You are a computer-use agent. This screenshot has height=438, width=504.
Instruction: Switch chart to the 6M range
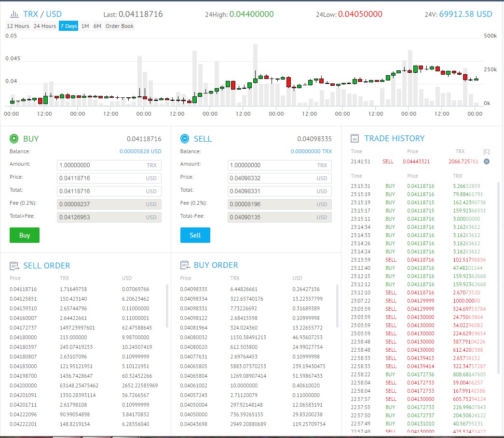97,26
